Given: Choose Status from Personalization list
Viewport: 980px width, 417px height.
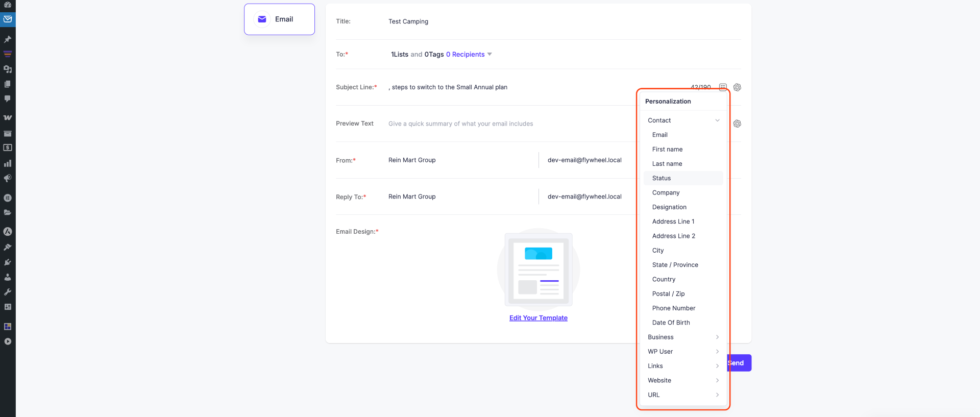Looking at the screenshot, I should click(x=683, y=178).
